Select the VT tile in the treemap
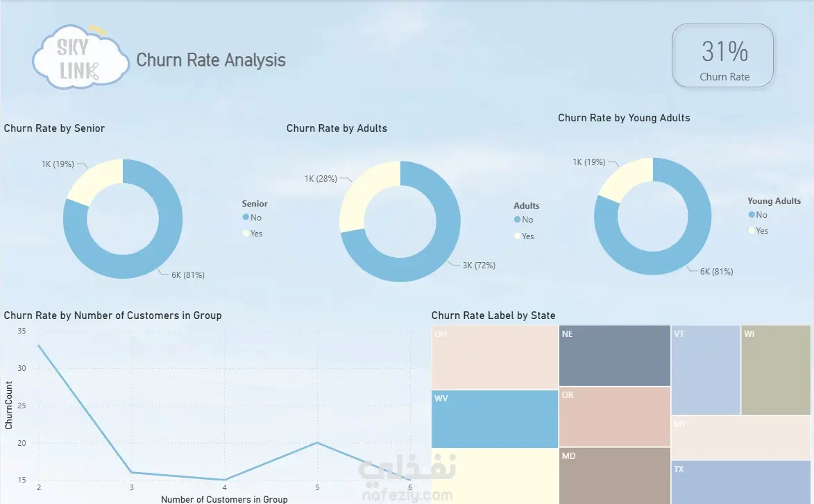Image resolution: width=814 pixels, height=504 pixels. pyautogui.click(x=706, y=370)
